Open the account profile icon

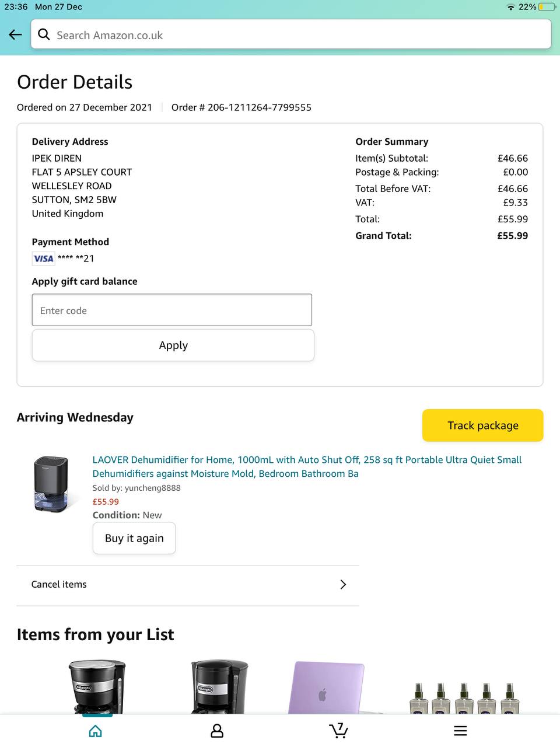(x=217, y=731)
